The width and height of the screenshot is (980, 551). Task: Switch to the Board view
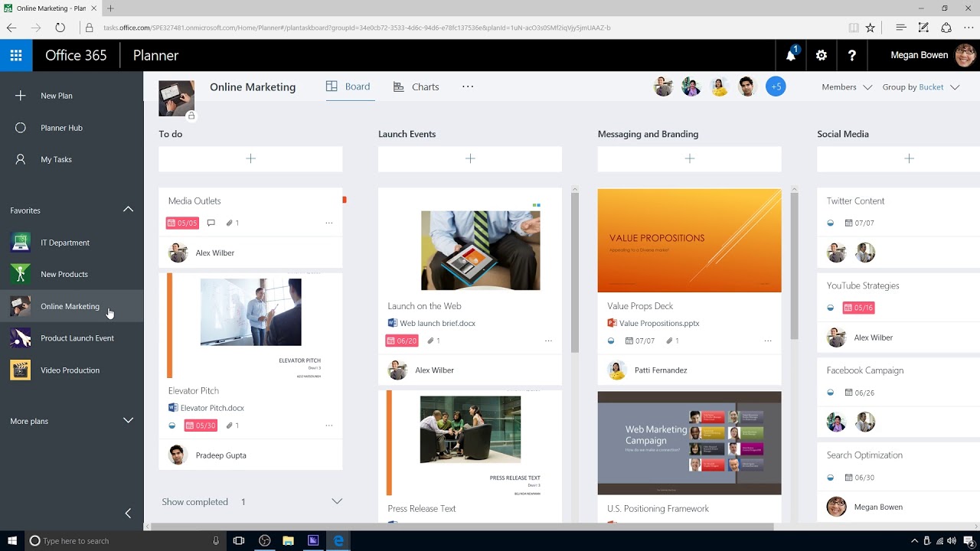click(348, 86)
